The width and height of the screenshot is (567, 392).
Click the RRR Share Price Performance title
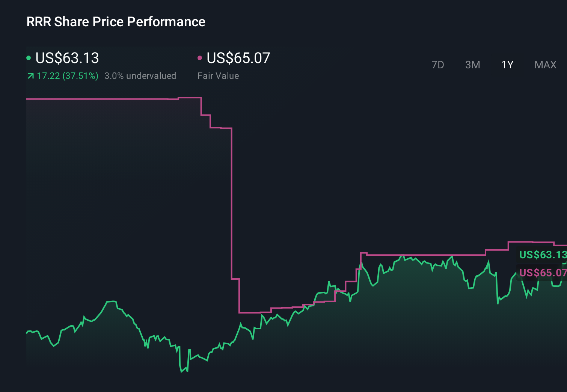tap(115, 22)
